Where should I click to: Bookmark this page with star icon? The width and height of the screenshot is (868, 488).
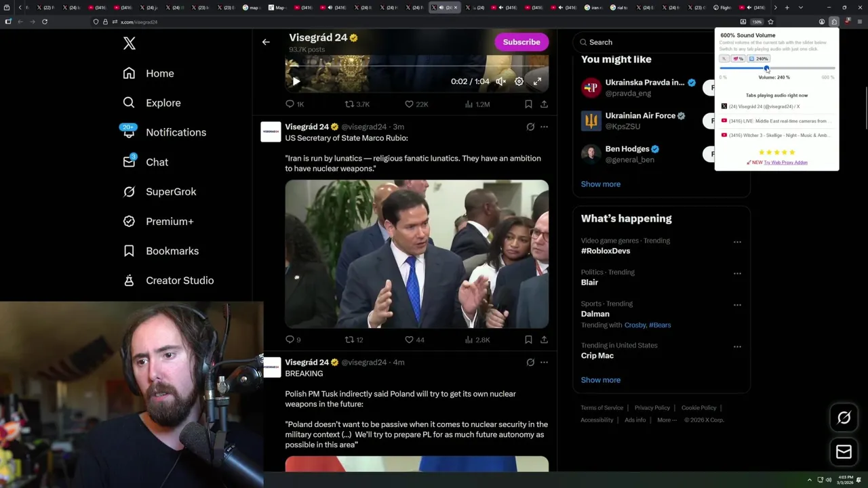pyautogui.click(x=770, y=22)
